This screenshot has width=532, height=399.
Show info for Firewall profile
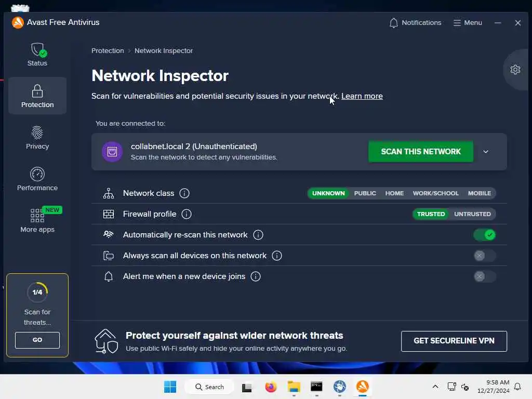[x=187, y=214]
